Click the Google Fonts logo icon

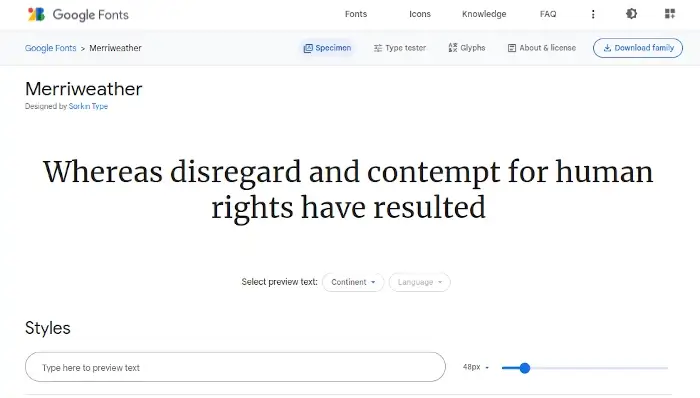pyautogui.click(x=36, y=14)
